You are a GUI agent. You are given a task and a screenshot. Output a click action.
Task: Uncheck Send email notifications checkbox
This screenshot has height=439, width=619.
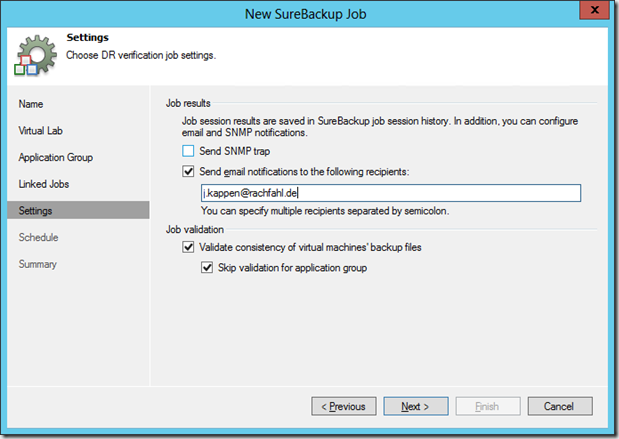(188, 171)
